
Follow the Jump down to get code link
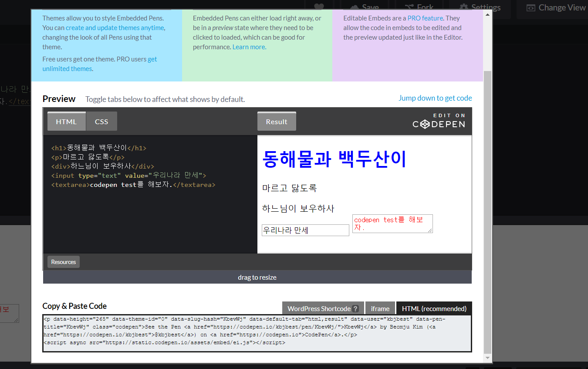(x=435, y=98)
